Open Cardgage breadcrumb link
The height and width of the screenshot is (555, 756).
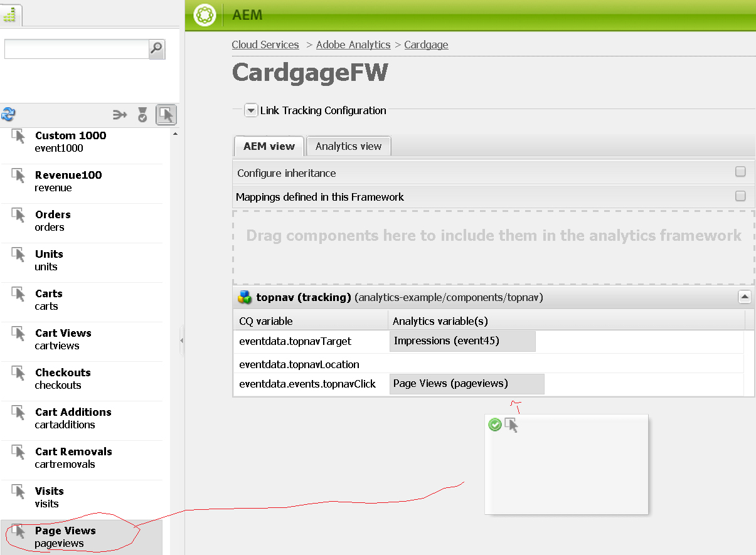[426, 45]
